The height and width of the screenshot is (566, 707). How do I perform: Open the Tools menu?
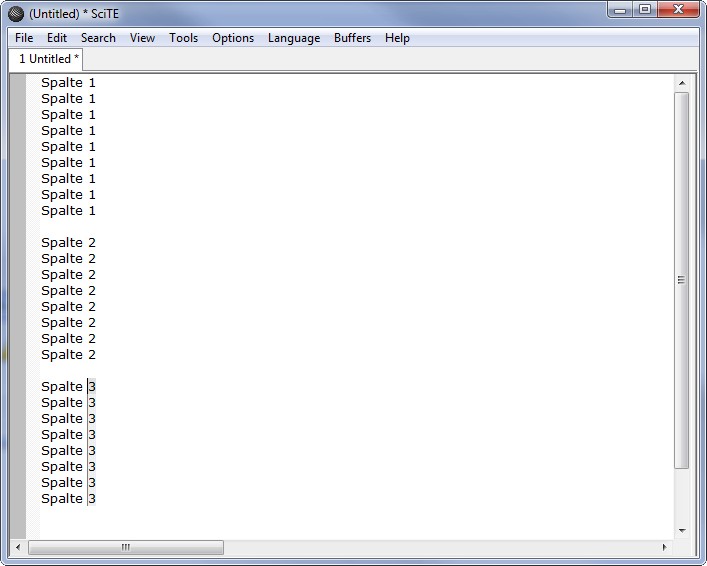183,38
